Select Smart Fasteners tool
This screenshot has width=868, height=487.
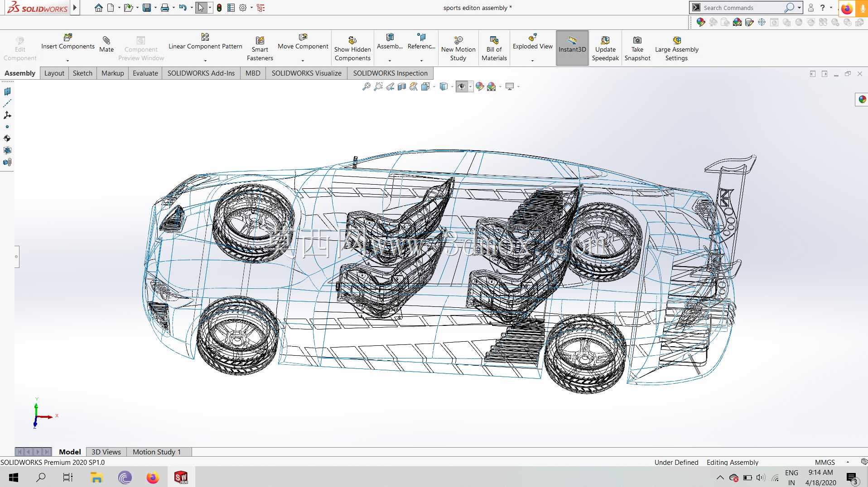point(260,48)
